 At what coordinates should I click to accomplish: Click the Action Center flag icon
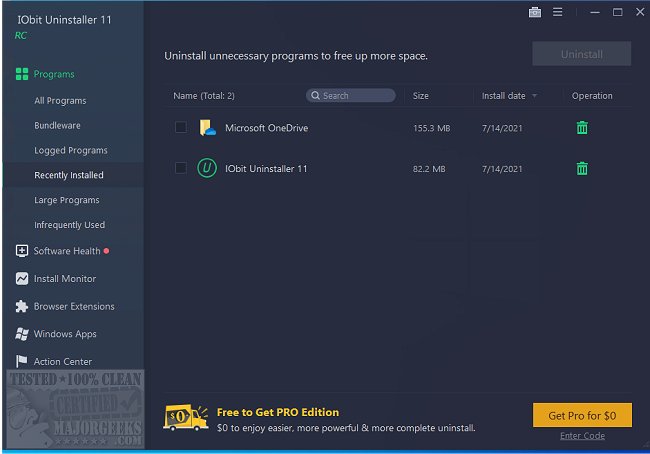point(22,361)
